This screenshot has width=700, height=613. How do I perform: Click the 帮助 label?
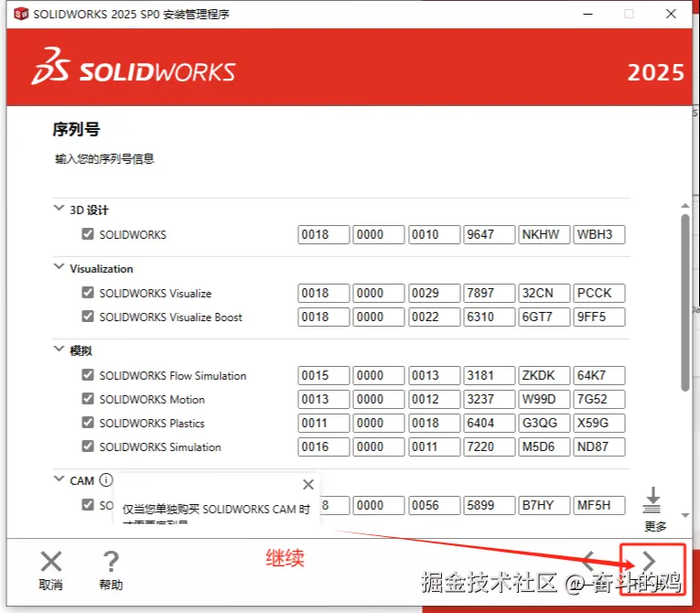(111, 585)
